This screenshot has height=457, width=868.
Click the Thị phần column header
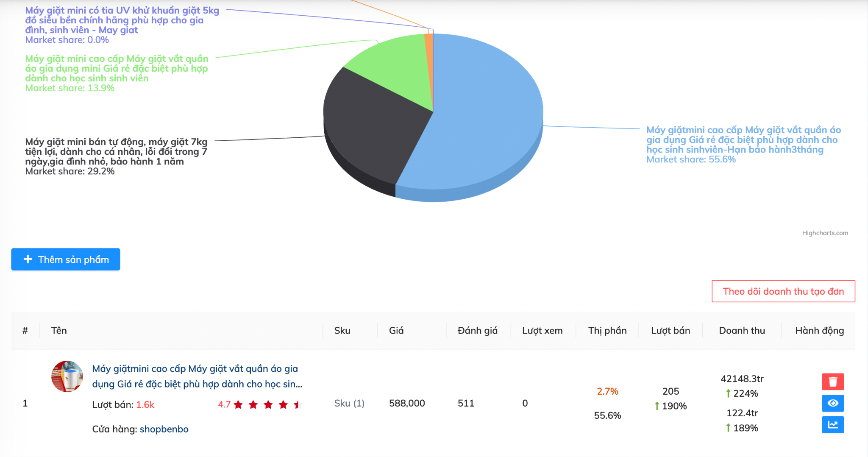(x=607, y=331)
